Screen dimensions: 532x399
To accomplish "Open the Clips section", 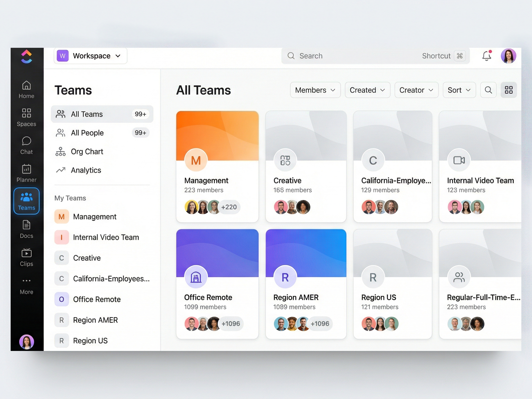I will point(26,257).
